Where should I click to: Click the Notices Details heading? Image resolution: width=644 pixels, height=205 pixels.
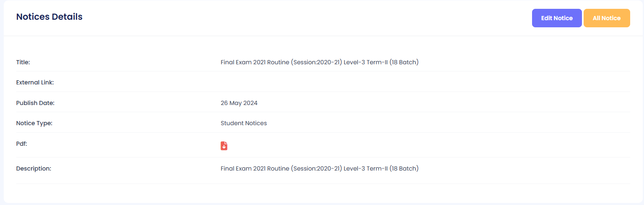coord(49,17)
